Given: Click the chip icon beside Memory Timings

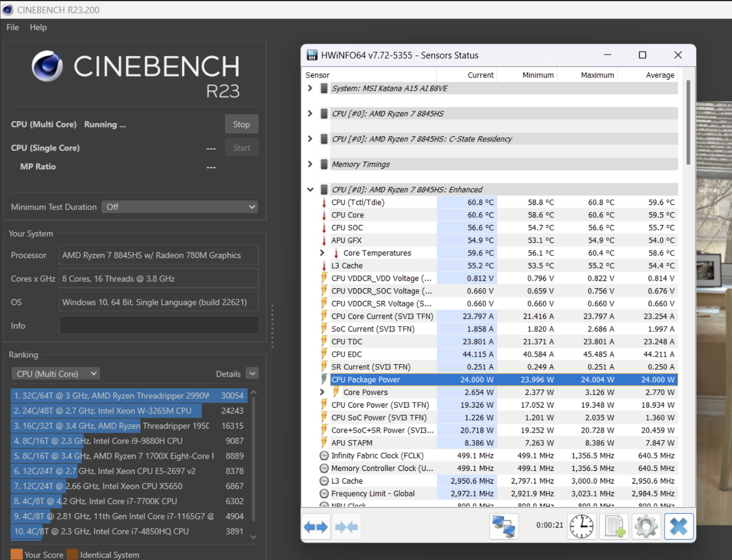Looking at the screenshot, I should tap(324, 164).
